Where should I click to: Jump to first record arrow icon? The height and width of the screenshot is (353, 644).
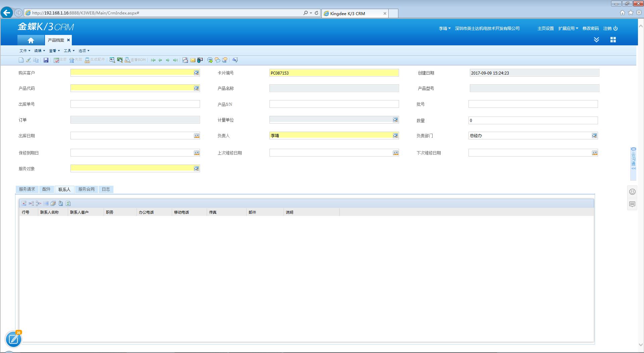[x=153, y=60]
